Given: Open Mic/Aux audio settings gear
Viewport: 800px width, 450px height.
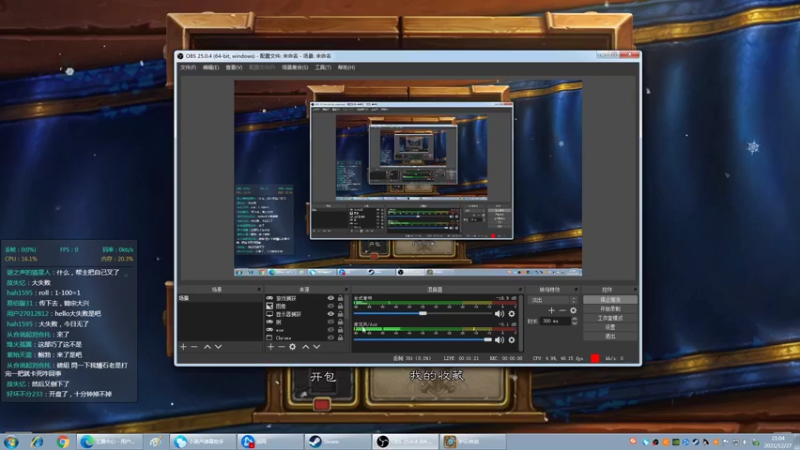Looking at the screenshot, I should point(512,340).
